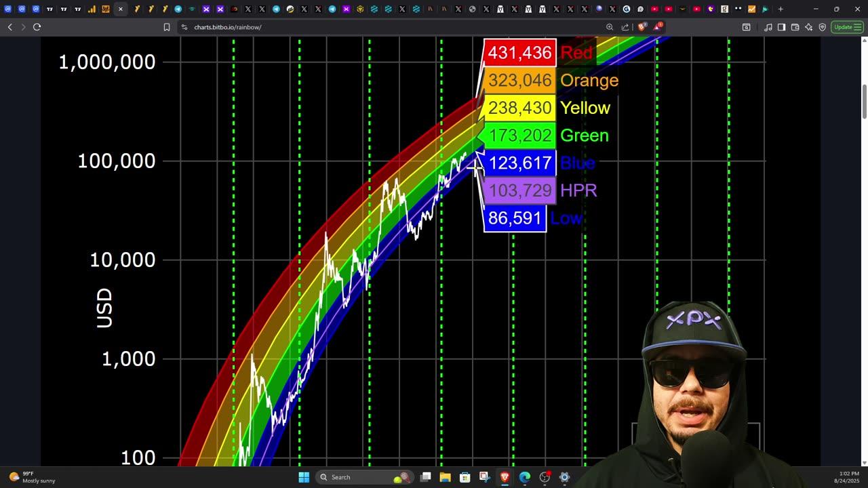Image resolution: width=868 pixels, height=488 pixels.
Task: Click the green Update menu button
Action: [846, 27]
